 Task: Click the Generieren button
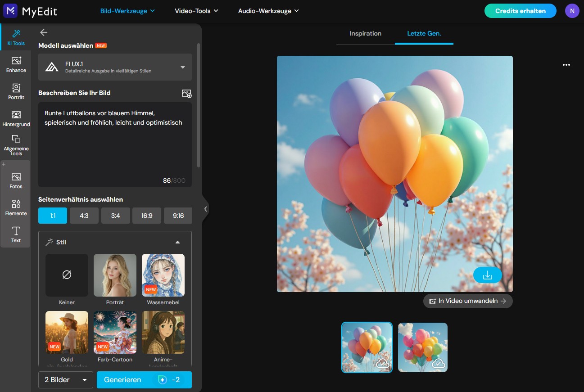coord(144,380)
